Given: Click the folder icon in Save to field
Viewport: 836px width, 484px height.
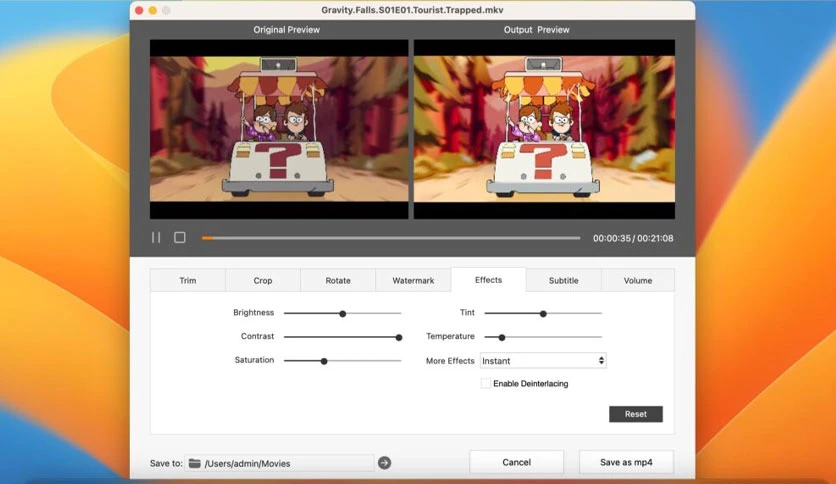Looking at the screenshot, I should 195,463.
